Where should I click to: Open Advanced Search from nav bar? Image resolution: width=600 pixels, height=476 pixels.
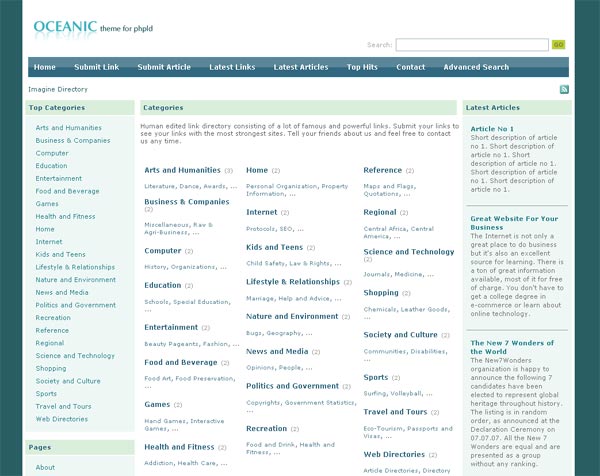(476, 67)
